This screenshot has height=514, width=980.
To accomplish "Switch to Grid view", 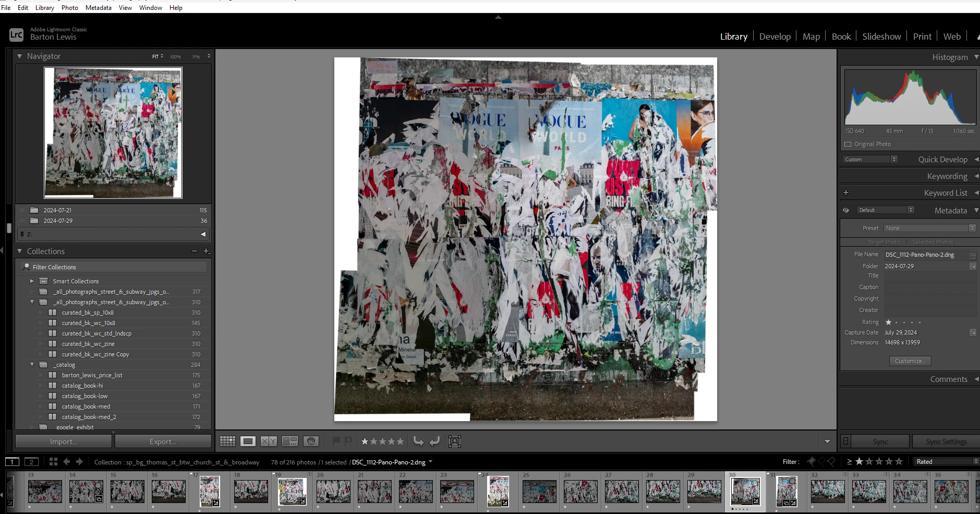I will point(227,441).
